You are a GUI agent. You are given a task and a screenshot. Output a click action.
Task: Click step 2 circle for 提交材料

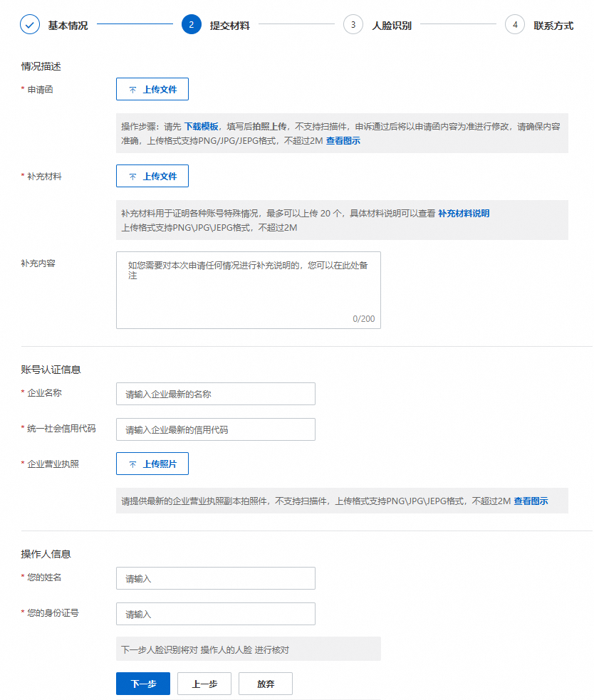coord(191,24)
